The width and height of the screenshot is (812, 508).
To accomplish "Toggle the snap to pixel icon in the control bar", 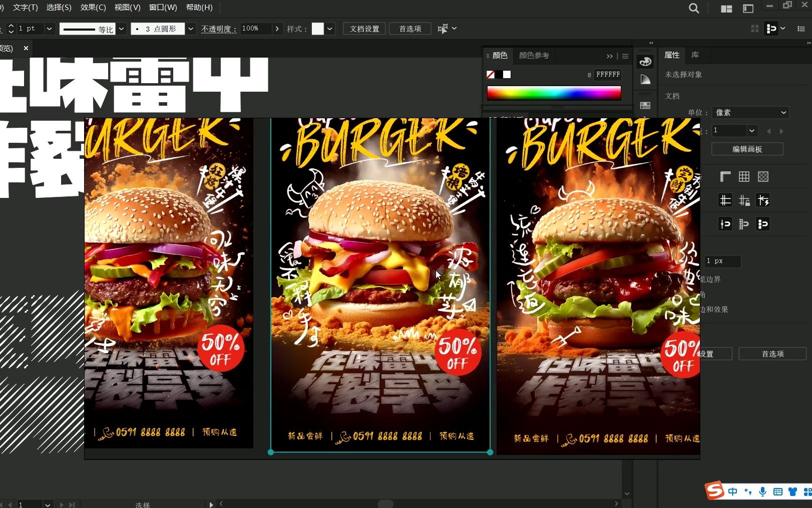I will point(771,29).
